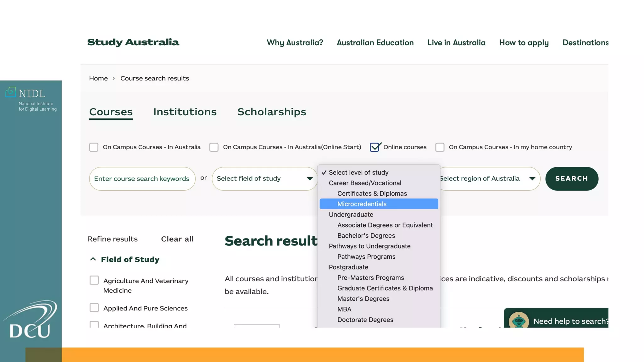Click the chatbot robot avatar icon
Screen dimensions: 644x362
click(518, 321)
